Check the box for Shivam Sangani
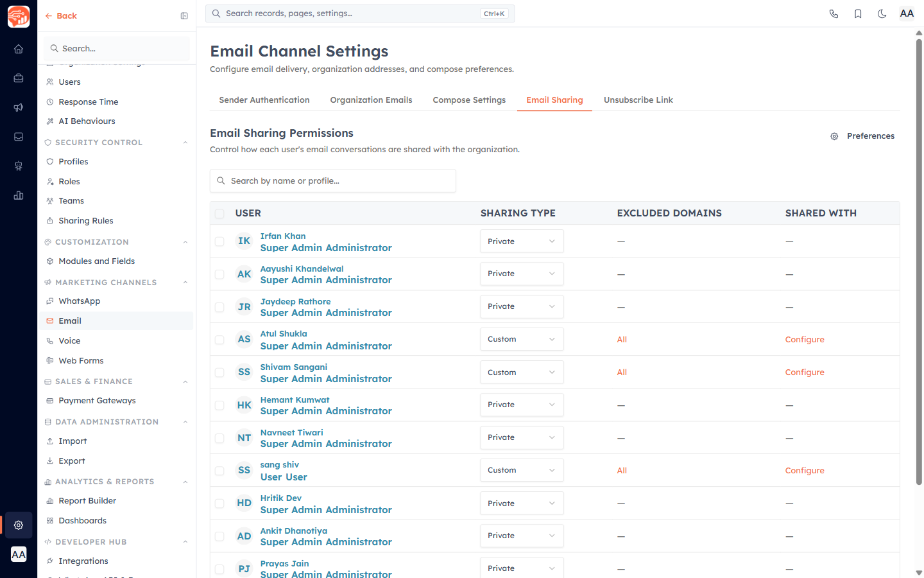Image resolution: width=924 pixels, height=578 pixels. pyautogui.click(x=219, y=372)
